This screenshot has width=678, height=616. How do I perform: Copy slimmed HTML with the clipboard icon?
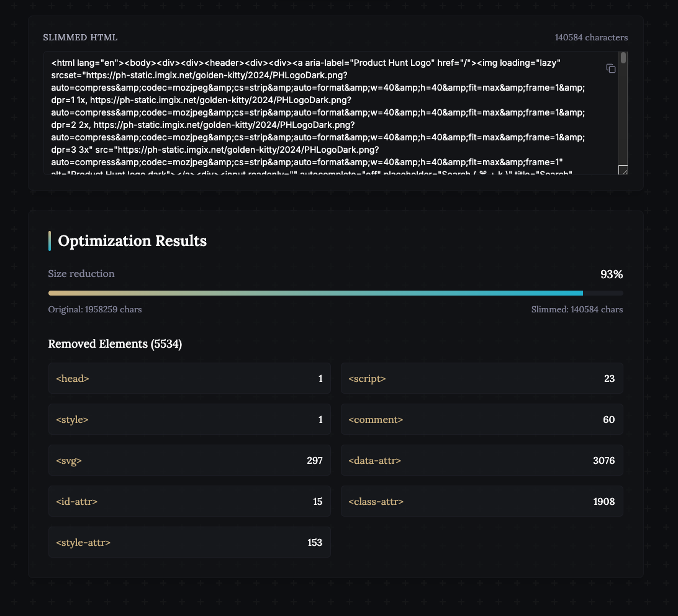(610, 68)
